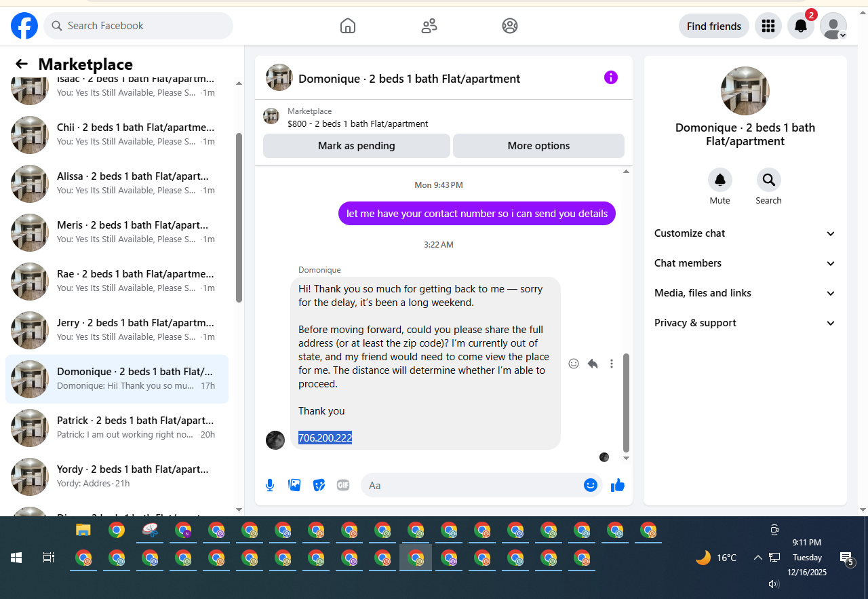This screenshot has height=599, width=868.
Task: Open the notifications bell with 2 badge
Action: [801, 26]
